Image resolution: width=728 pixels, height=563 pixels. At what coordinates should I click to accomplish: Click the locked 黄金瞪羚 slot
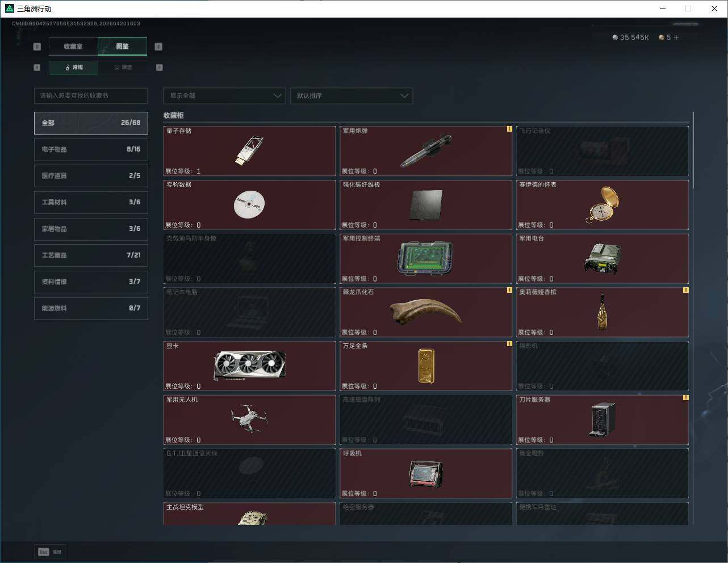603,474
